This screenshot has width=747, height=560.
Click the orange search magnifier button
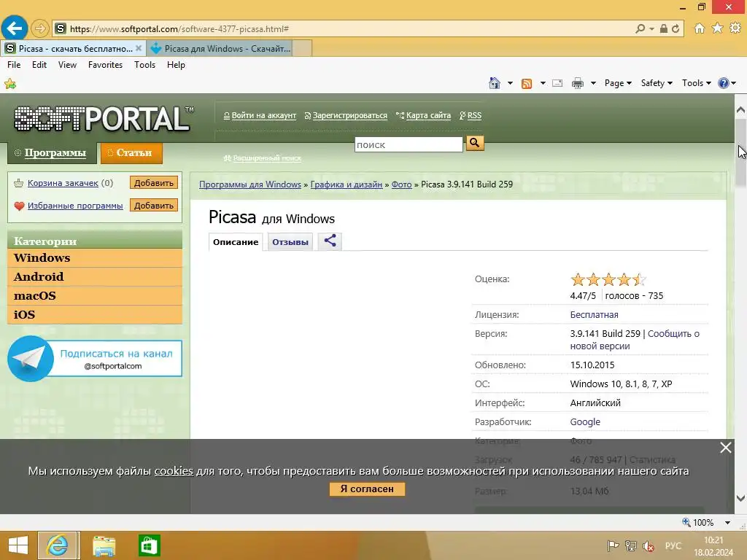tap(474, 143)
